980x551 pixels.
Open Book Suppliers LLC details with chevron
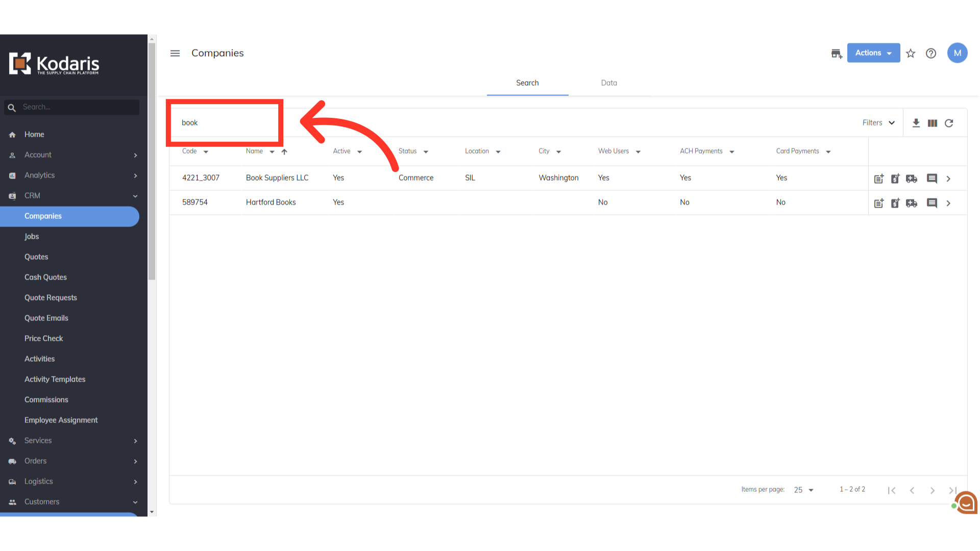click(948, 179)
